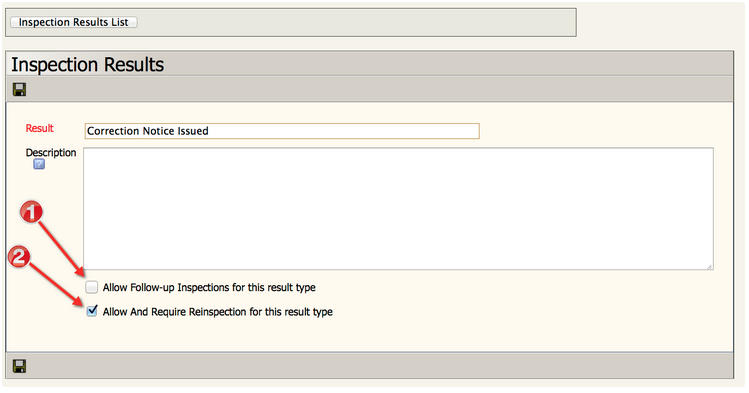Enable Allow Follow-up Inspections checkbox

91,287
